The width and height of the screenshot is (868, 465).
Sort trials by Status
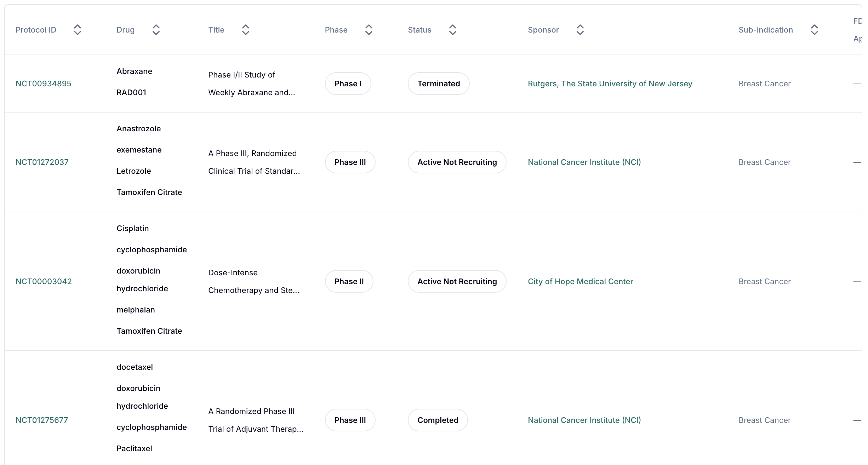(x=452, y=30)
